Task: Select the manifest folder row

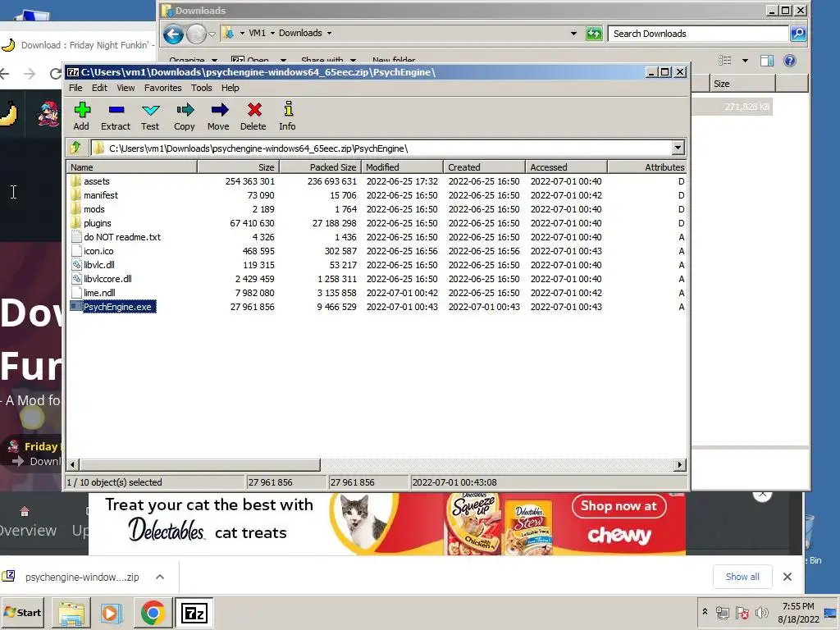Action: [x=375, y=195]
